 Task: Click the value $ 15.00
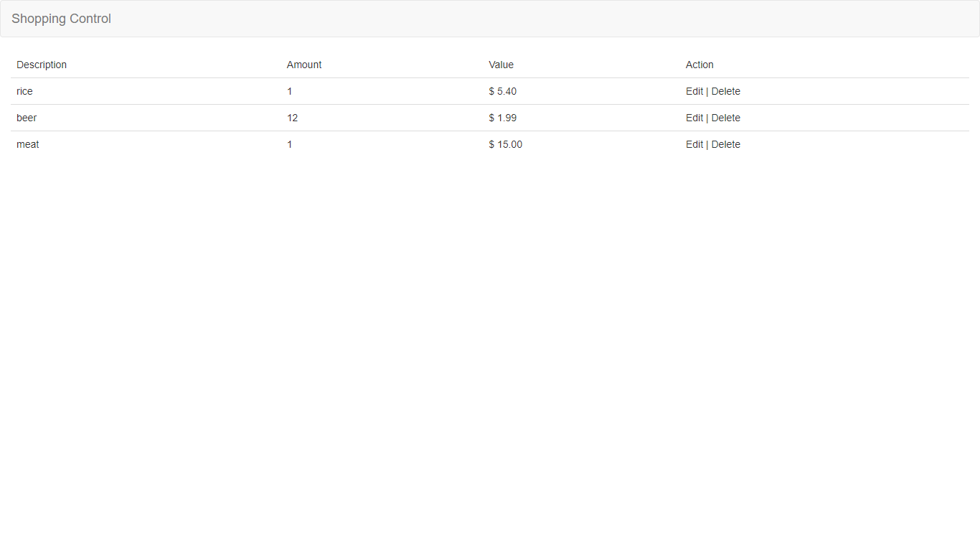point(506,144)
